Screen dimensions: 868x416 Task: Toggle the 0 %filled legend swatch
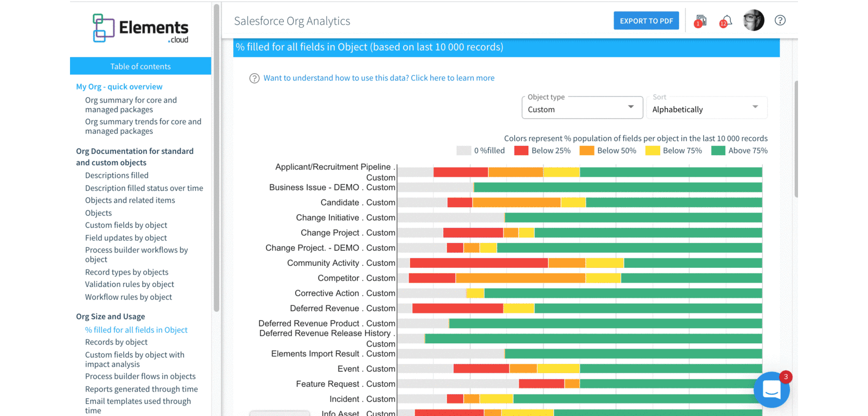tap(464, 151)
